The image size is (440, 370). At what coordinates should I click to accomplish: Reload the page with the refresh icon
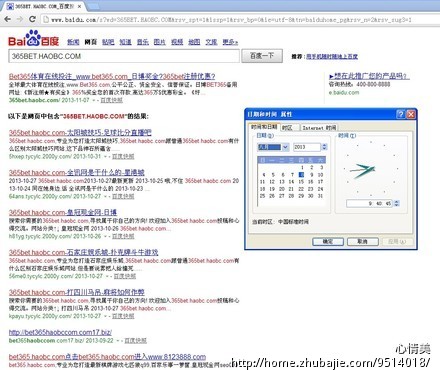pyautogui.click(x=32, y=19)
